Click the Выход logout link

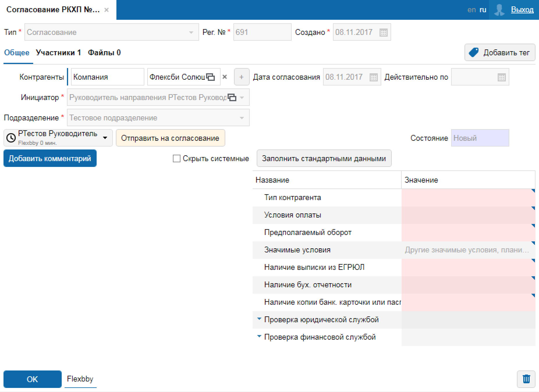[522, 10]
